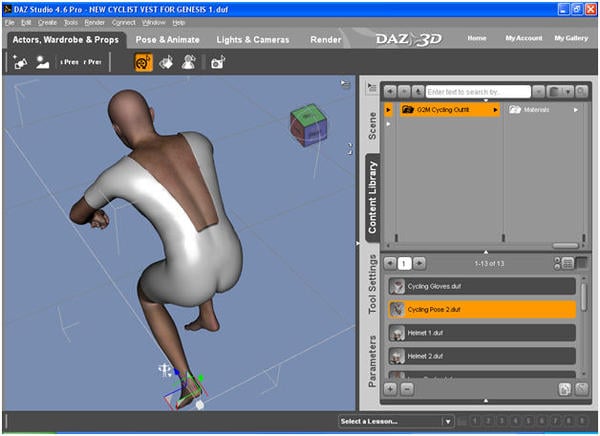Open the Window menu

[153, 23]
